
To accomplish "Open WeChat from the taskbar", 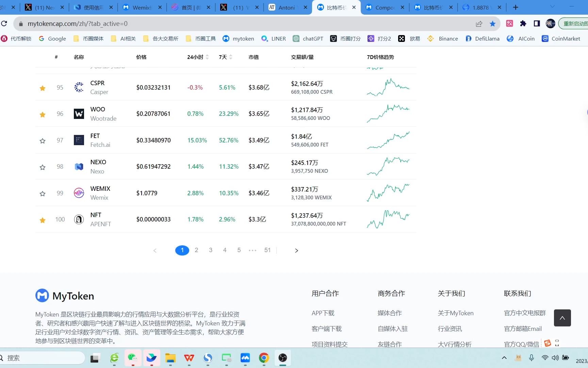I will [x=133, y=358].
